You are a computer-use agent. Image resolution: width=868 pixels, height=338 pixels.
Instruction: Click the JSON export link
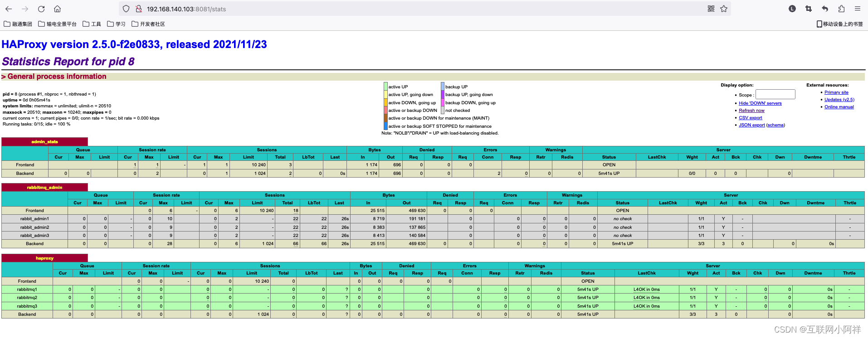[x=752, y=125]
